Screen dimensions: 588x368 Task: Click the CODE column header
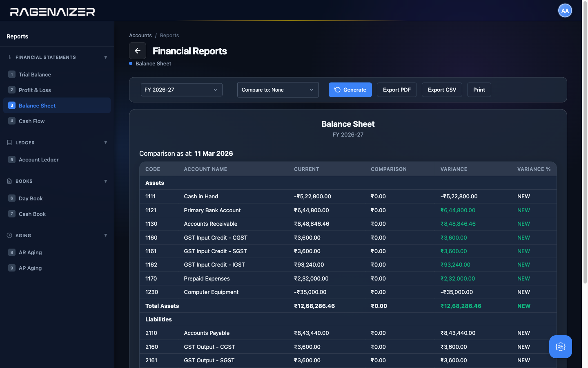[153, 169]
